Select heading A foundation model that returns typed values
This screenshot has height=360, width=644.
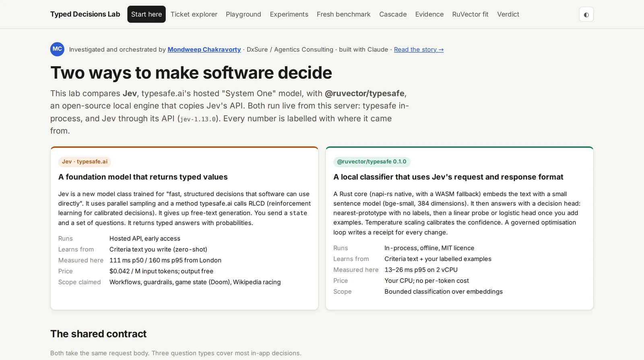point(143,177)
